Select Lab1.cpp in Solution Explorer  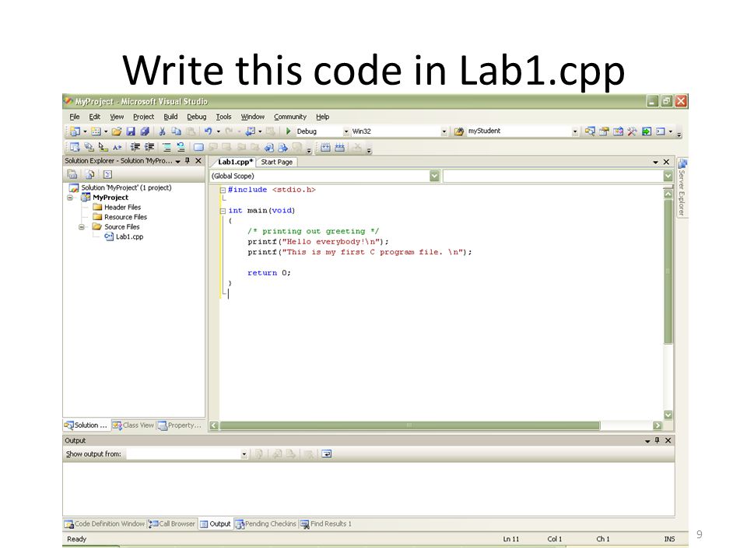point(124,236)
